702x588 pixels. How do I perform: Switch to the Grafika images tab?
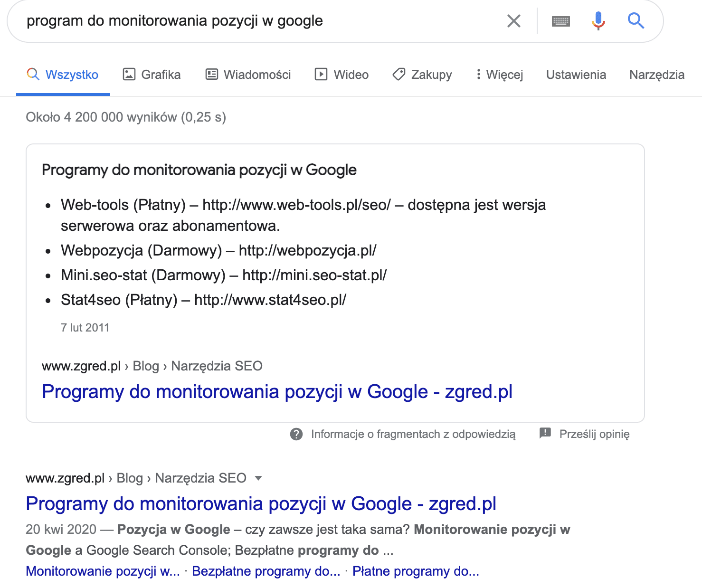pyautogui.click(x=152, y=75)
